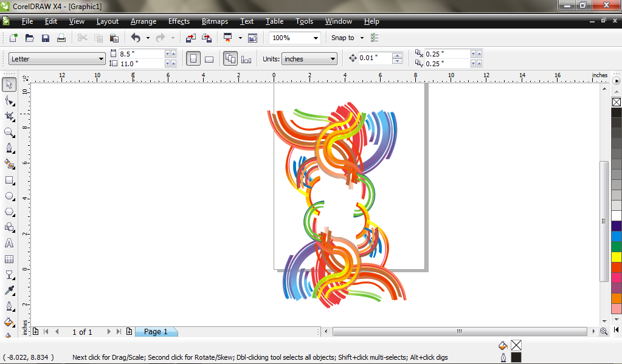622x364 pixels.
Task: Select the Ellipse tool
Action: click(9, 196)
